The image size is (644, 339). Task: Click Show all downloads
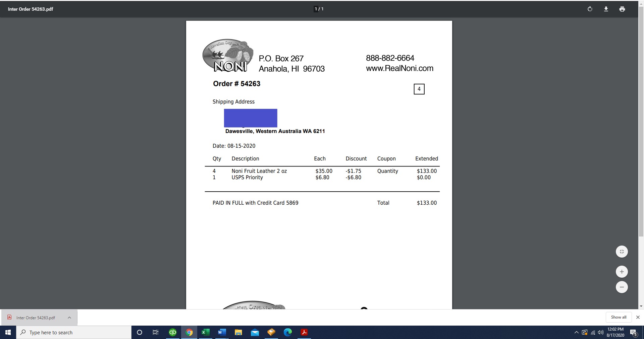(x=619, y=317)
